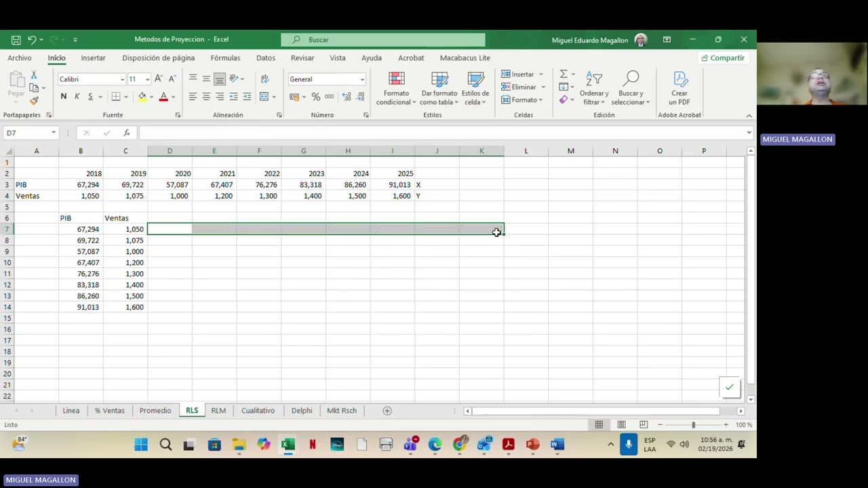
Task: Expand the Estilos de celda menu
Action: coord(475,89)
